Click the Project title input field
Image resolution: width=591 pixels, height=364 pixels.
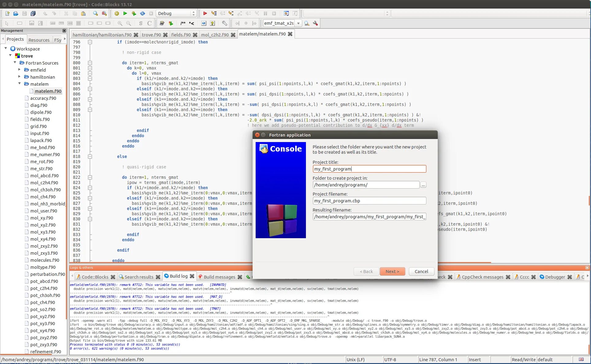point(369,169)
